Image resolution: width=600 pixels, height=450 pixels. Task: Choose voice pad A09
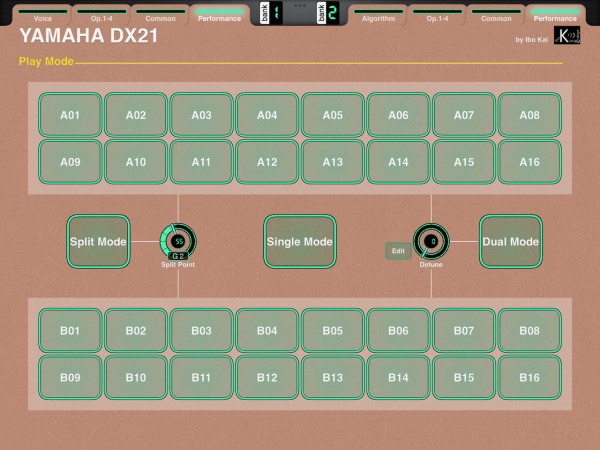point(70,162)
